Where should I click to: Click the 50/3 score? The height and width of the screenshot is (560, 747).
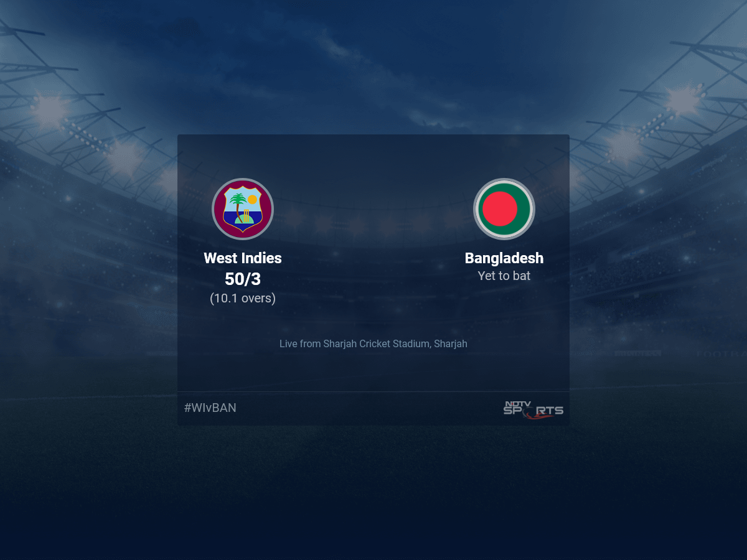(243, 279)
